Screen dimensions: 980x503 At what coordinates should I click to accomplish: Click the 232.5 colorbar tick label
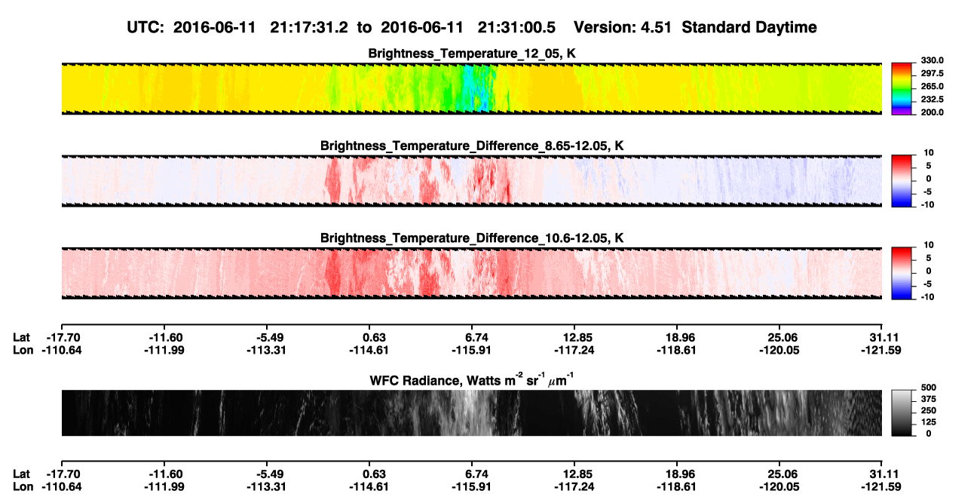pos(932,99)
